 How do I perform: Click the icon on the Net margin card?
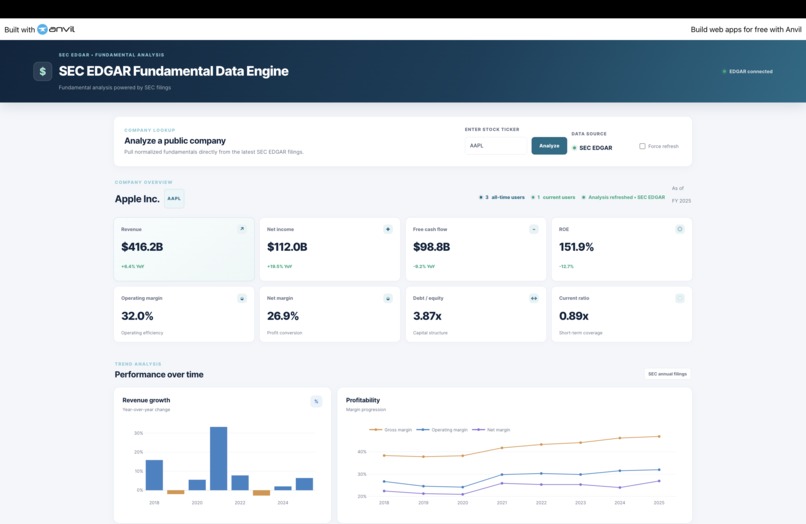tap(388, 298)
